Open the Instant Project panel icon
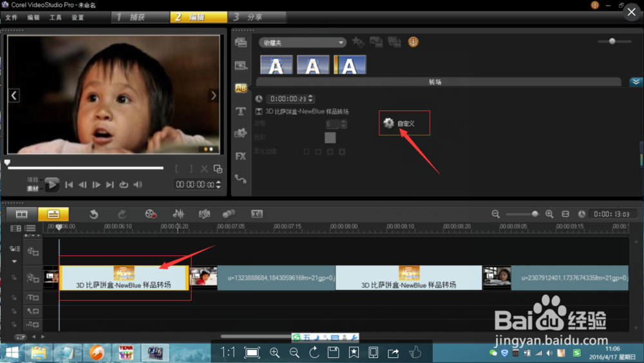The image size is (644, 363). (x=241, y=65)
